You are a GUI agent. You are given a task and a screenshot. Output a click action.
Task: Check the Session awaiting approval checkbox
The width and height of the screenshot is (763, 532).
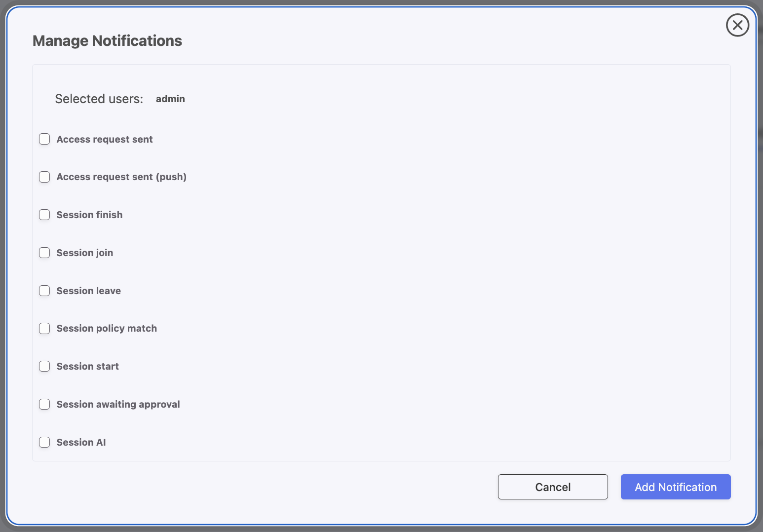(x=44, y=404)
